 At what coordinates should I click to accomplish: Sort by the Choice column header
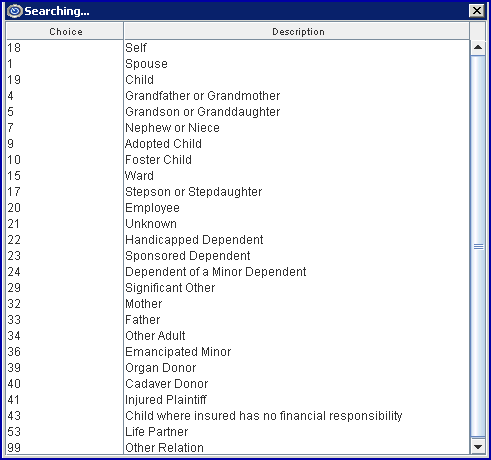click(x=65, y=32)
